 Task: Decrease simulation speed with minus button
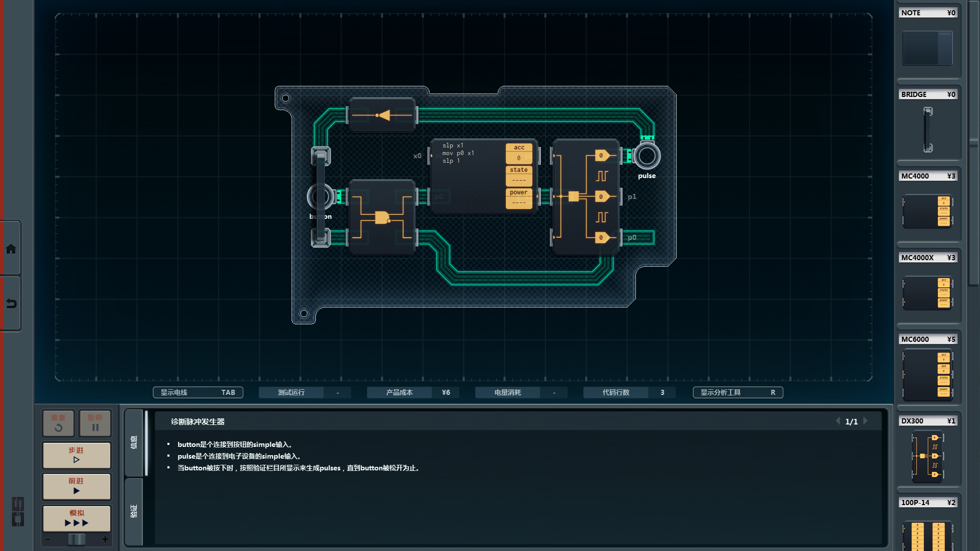click(x=48, y=539)
